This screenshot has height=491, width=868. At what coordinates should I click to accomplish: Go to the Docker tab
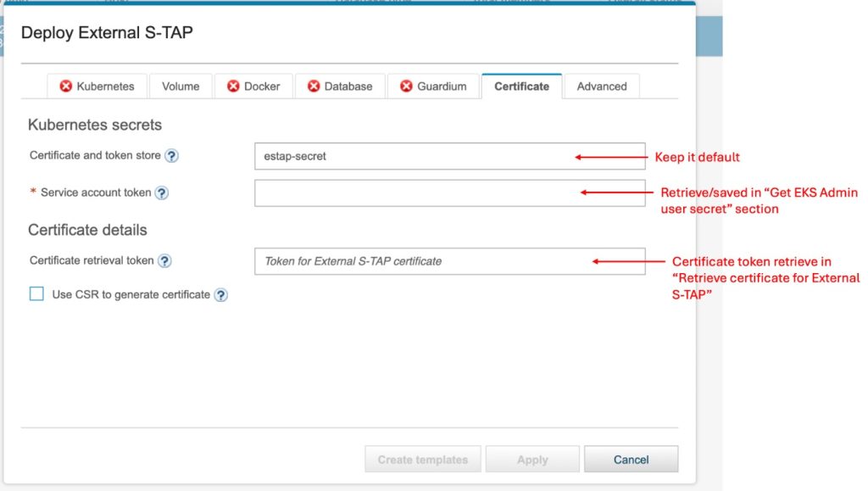(x=253, y=86)
